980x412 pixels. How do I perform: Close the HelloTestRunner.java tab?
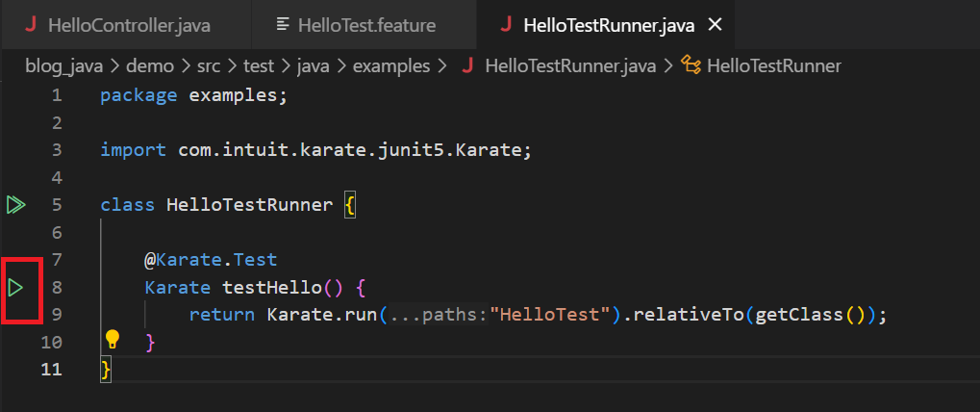[715, 25]
